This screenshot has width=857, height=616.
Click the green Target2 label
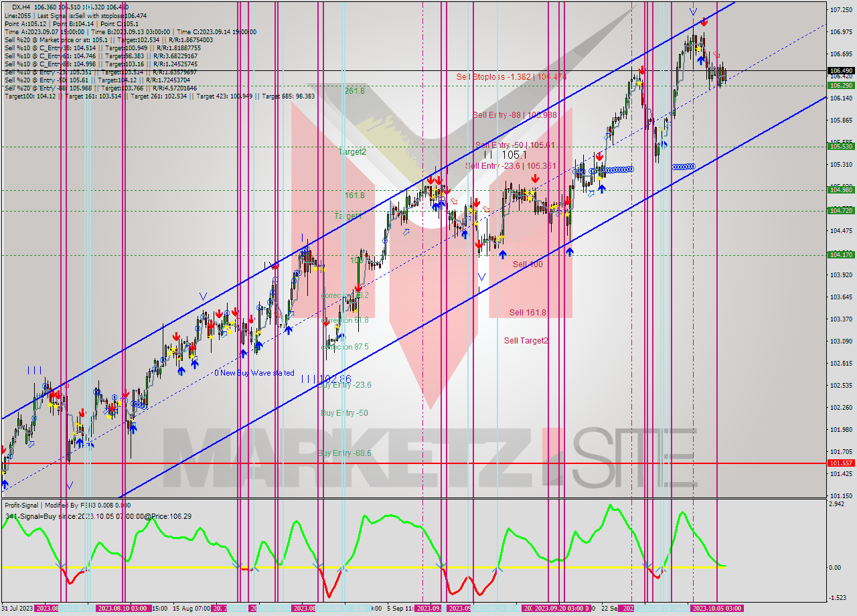click(x=352, y=152)
